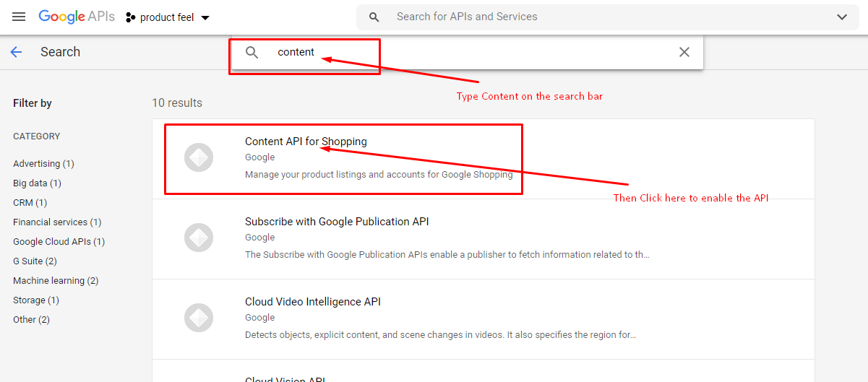The width and height of the screenshot is (868, 382).
Task: Click the magnifier icon beside content query
Action: point(252,52)
